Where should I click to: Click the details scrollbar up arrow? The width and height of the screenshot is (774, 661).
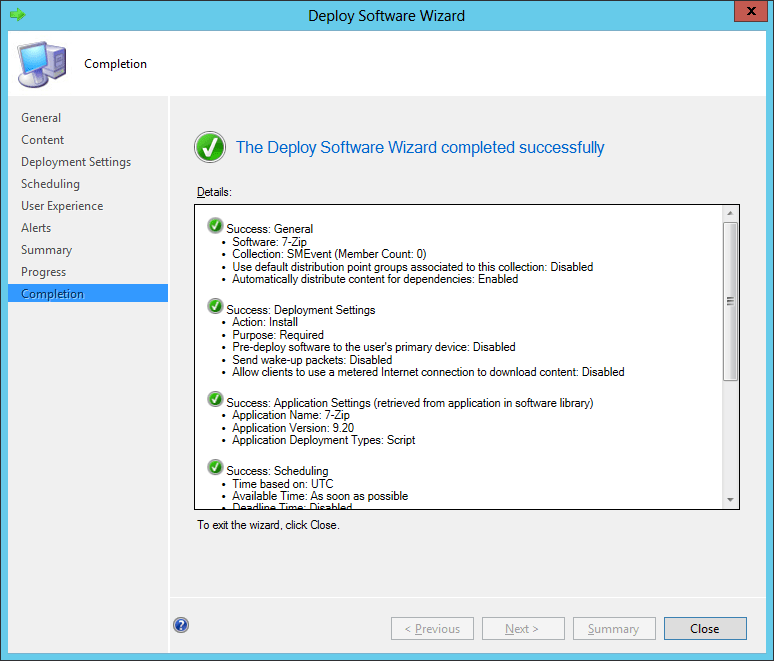point(730,213)
